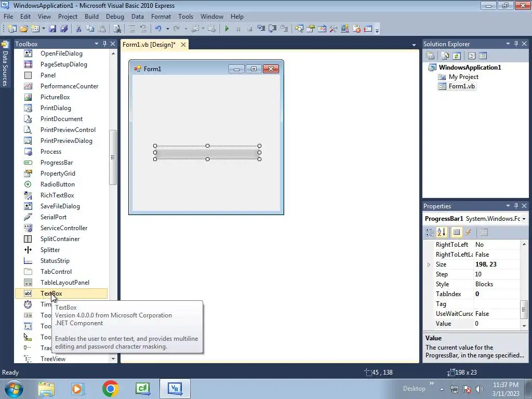The width and height of the screenshot is (532, 399).
Task: Click the Undo arrow icon
Action: [x=158, y=29]
